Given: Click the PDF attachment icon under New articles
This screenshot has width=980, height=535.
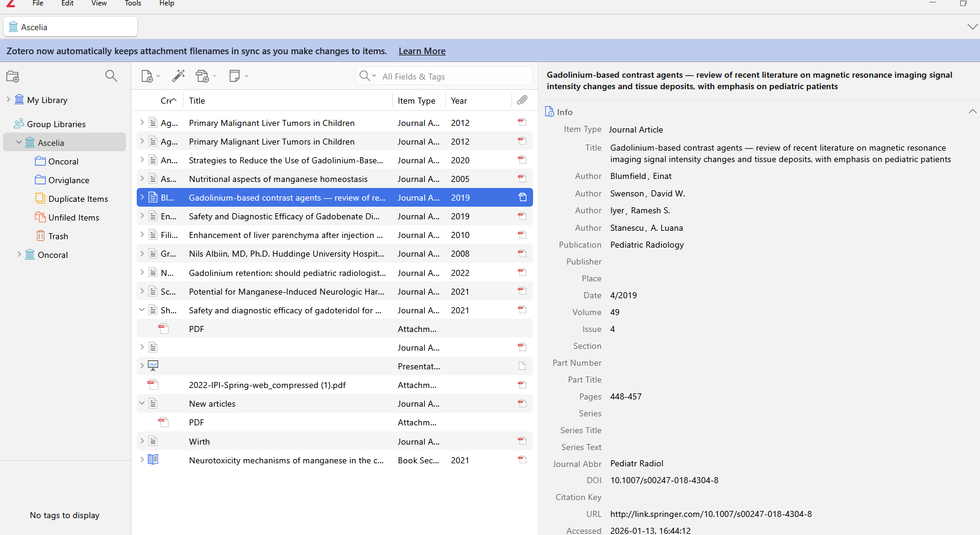Looking at the screenshot, I should (x=163, y=422).
